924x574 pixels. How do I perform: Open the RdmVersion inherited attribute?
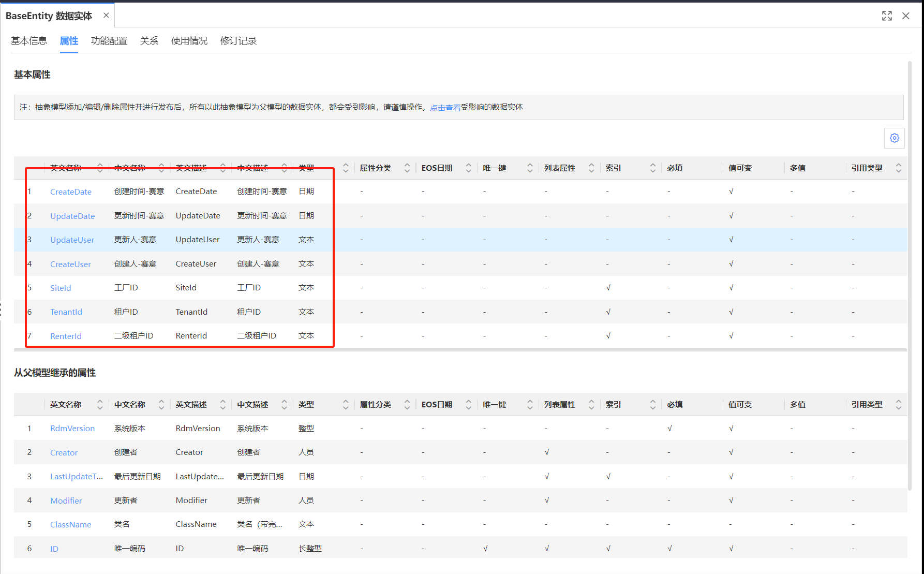coord(72,429)
